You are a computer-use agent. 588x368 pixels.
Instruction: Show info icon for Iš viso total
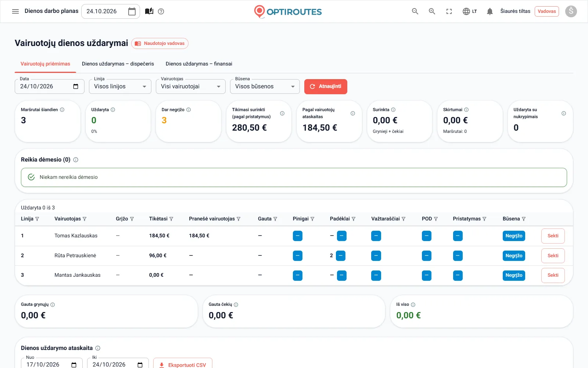413,305
